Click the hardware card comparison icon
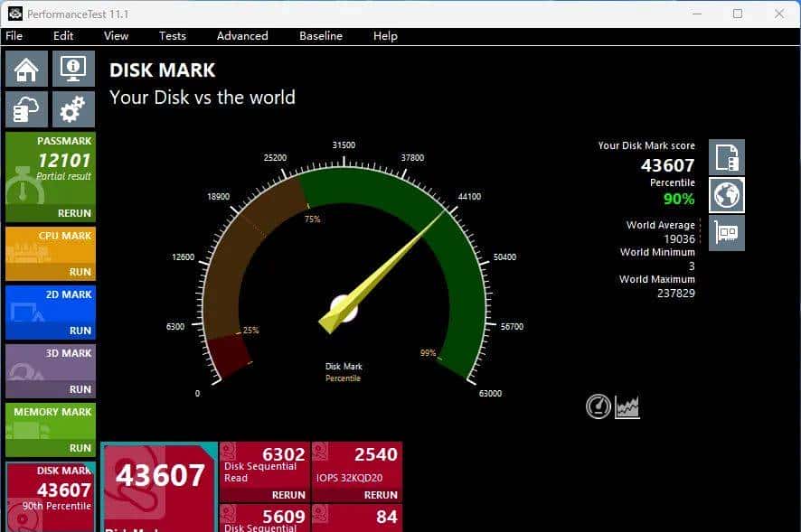801x532 pixels. [727, 233]
